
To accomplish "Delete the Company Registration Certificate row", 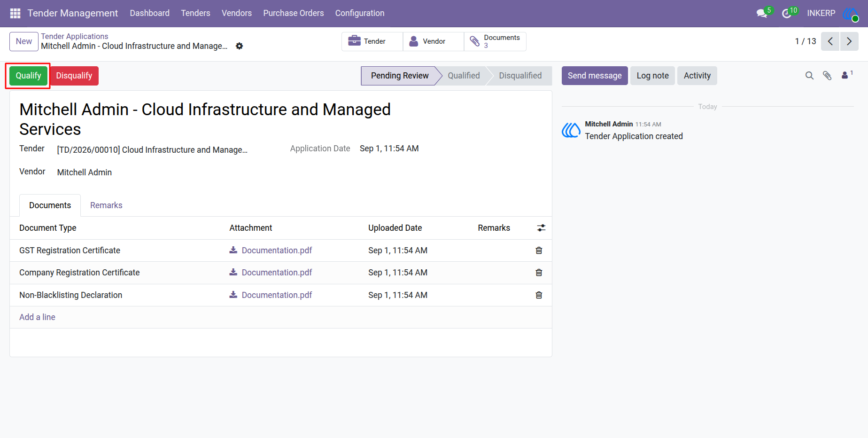I will [x=539, y=273].
